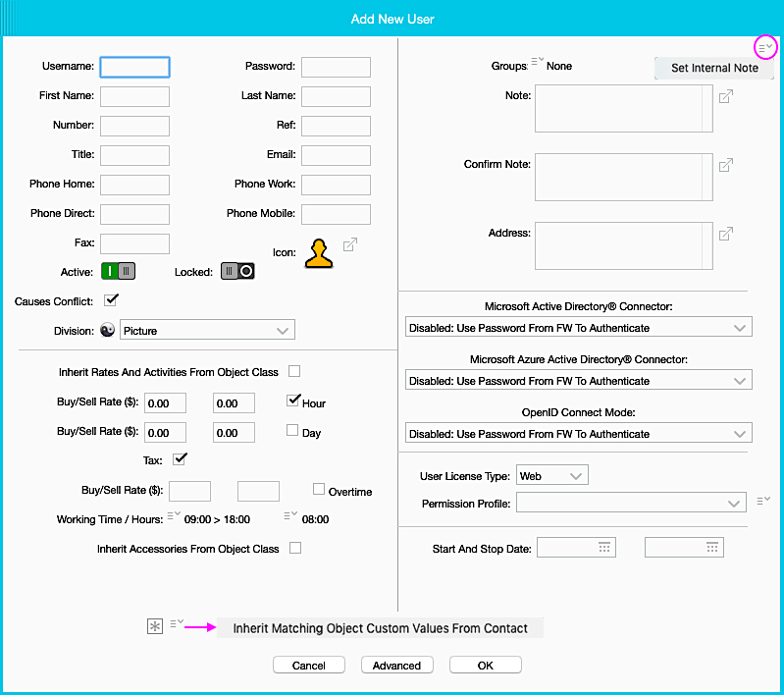This screenshot has width=784, height=695.
Task: Click the Phone Mobile field
Action: pos(336,214)
